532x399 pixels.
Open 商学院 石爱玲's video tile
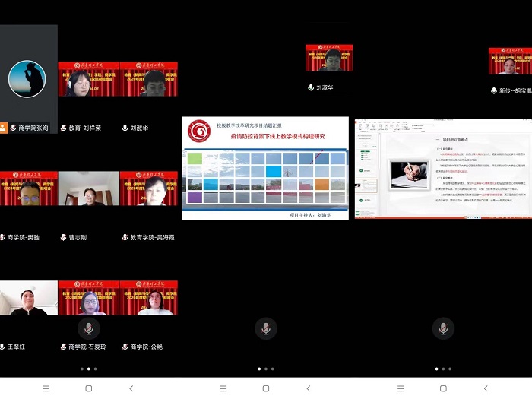(x=87, y=298)
